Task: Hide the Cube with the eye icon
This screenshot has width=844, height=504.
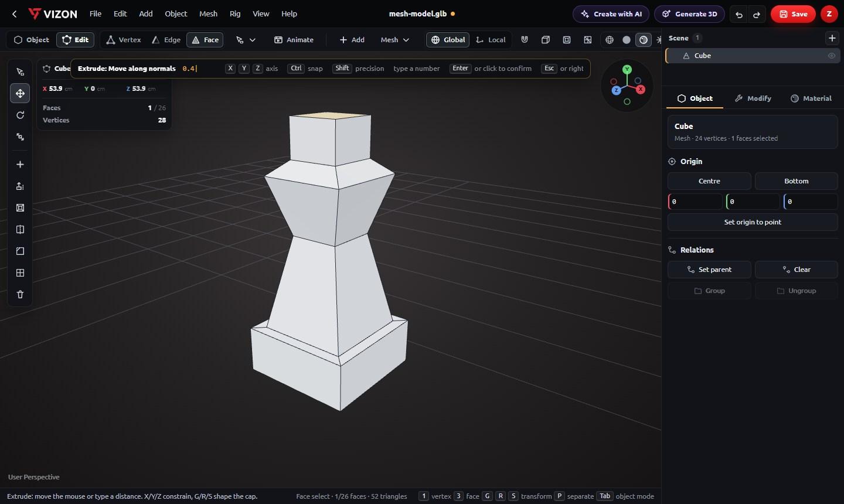Action: click(x=831, y=56)
